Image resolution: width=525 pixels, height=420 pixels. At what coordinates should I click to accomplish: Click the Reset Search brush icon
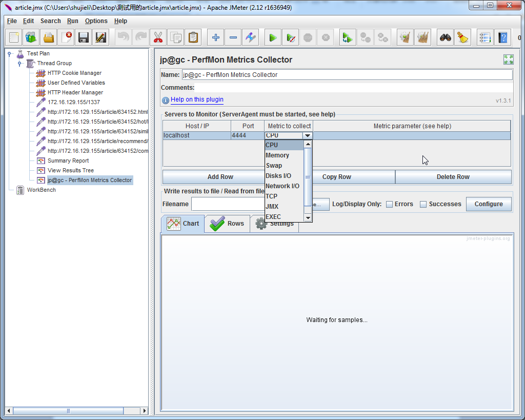tap(463, 37)
